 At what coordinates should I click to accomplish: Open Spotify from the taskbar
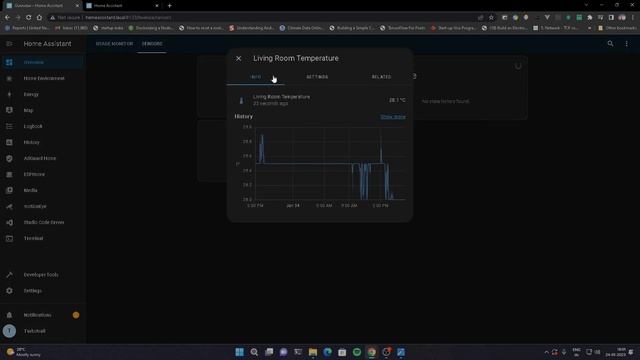[357, 352]
